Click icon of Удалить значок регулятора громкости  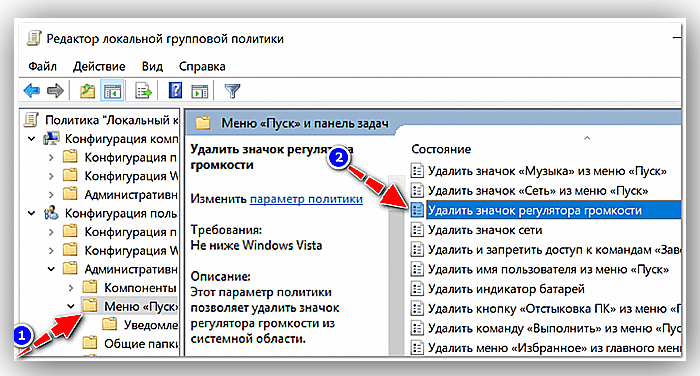[417, 210]
